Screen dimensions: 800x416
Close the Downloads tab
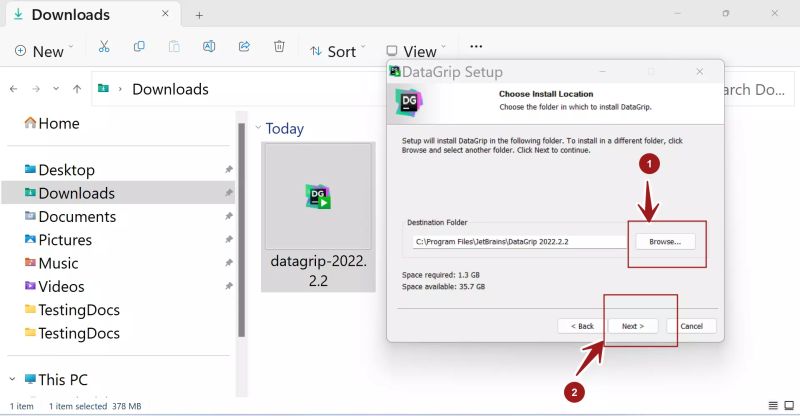(x=165, y=14)
